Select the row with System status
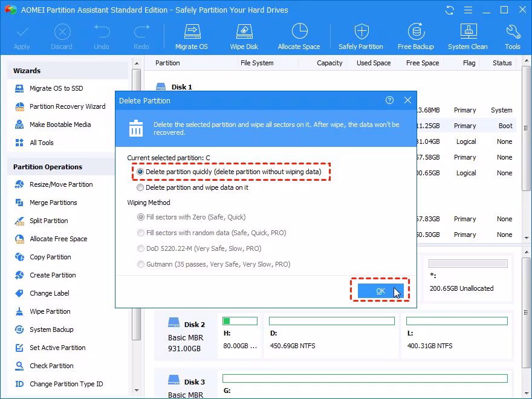Image resolution: width=532 pixels, height=399 pixels. tap(467, 110)
